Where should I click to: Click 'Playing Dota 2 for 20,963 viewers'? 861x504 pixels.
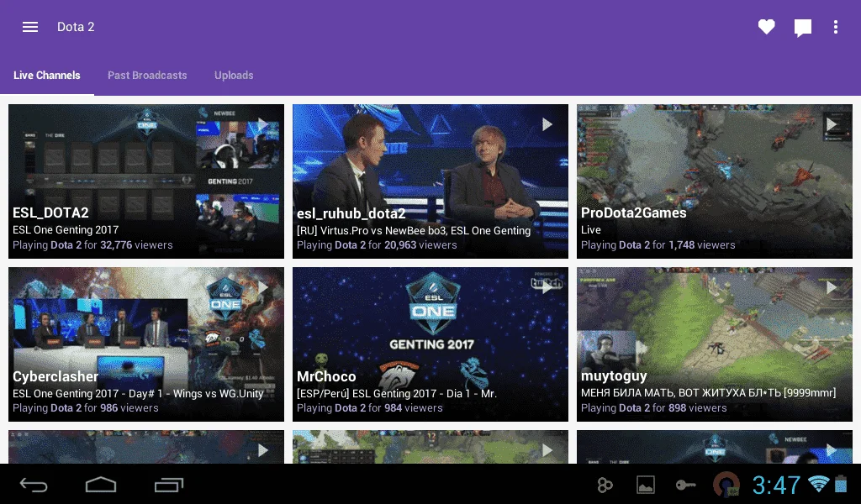(x=377, y=245)
